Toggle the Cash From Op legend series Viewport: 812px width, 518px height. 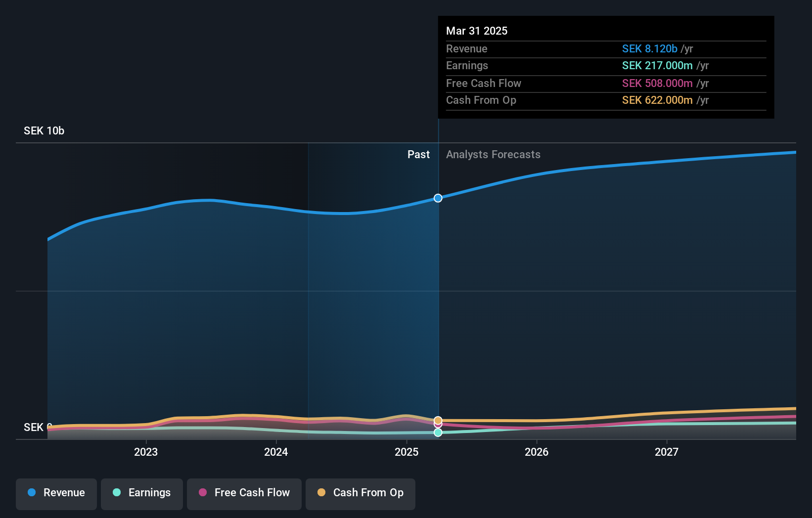[x=361, y=493]
